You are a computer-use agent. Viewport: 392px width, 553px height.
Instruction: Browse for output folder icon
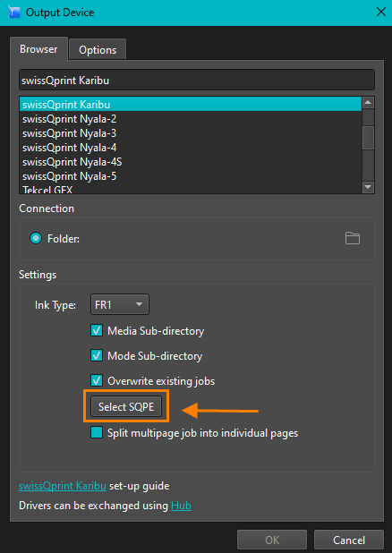click(x=352, y=238)
